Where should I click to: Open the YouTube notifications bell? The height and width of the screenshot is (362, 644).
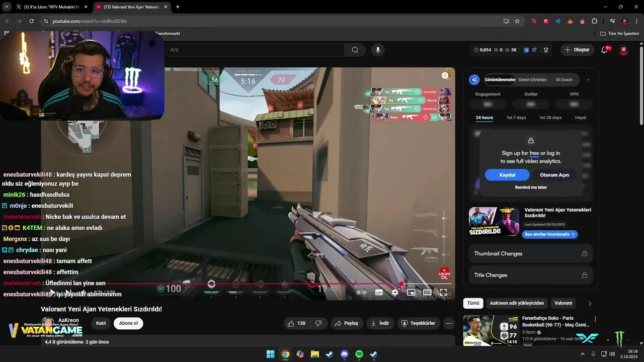tap(605, 50)
